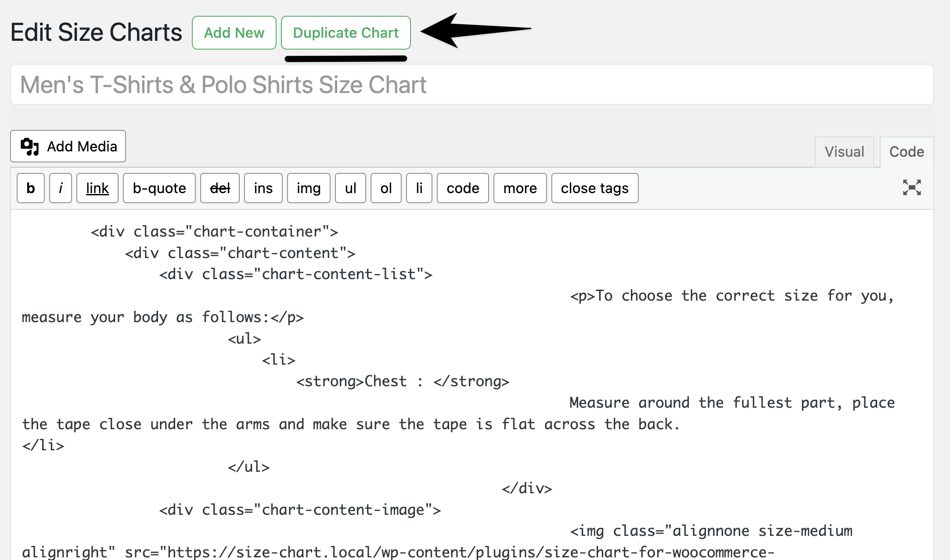Insert an image via the img button
Image resolution: width=950 pixels, height=560 pixels.
(308, 188)
